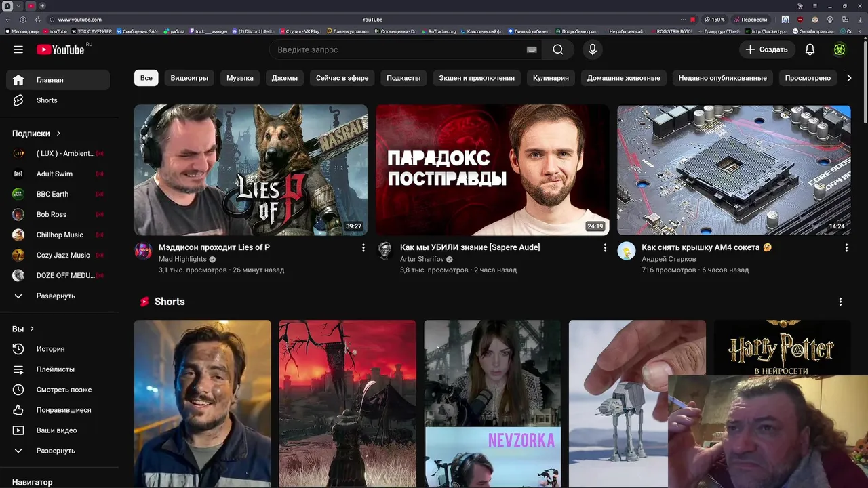Open Bob Ross subscription channel
868x488 pixels.
coord(58,215)
